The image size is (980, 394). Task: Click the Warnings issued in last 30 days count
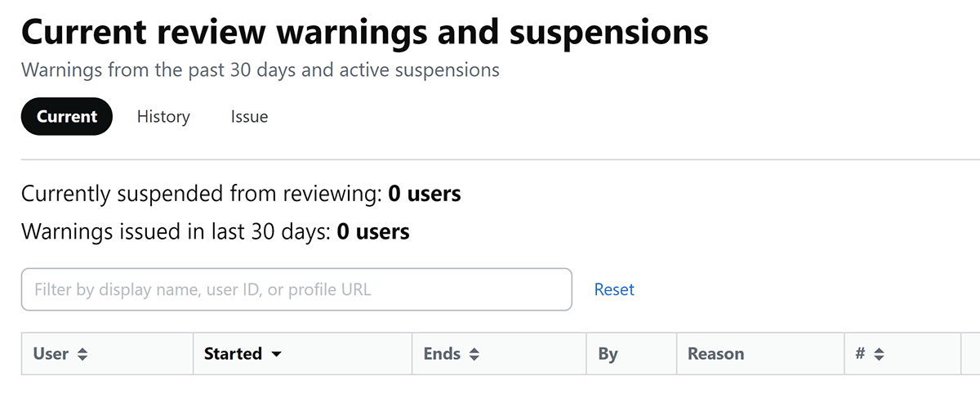click(x=373, y=231)
